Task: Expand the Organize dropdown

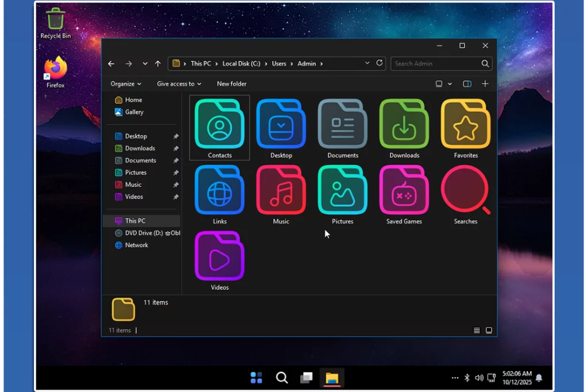Action: 126,84
